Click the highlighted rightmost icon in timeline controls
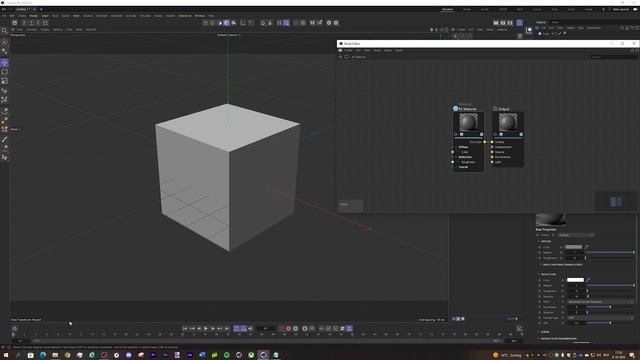The height and width of the screenshot is (360, 640). point(349,329)
